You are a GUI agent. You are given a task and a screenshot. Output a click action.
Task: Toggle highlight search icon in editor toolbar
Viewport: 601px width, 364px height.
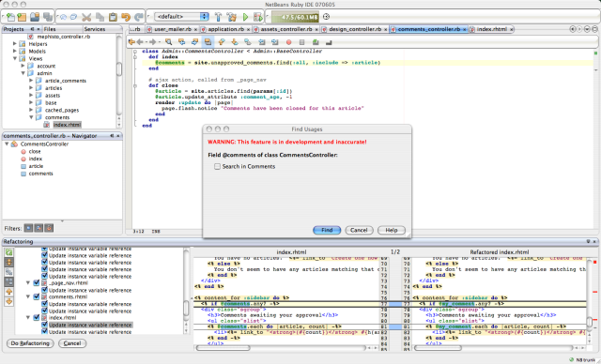click(208, 41)
